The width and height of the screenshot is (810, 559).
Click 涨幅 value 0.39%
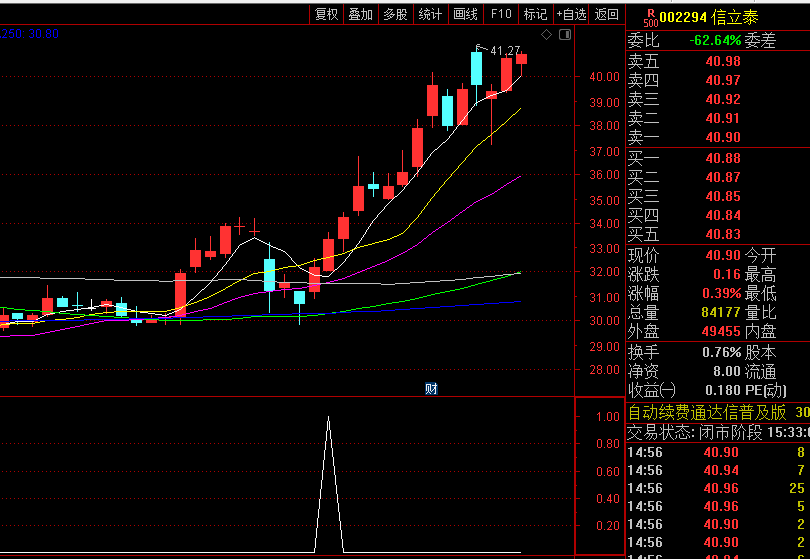click(722, 293)
